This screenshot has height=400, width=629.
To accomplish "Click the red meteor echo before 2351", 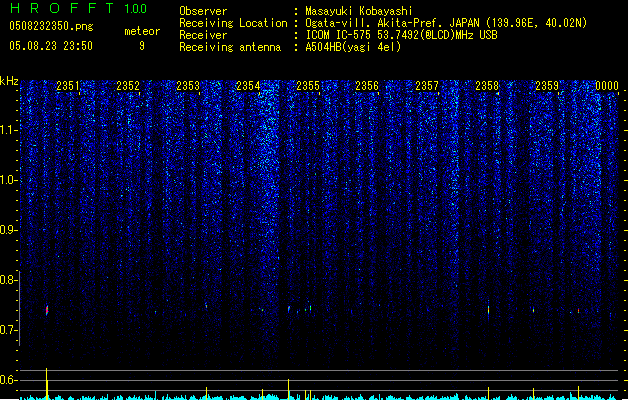I will coord(47,310).
